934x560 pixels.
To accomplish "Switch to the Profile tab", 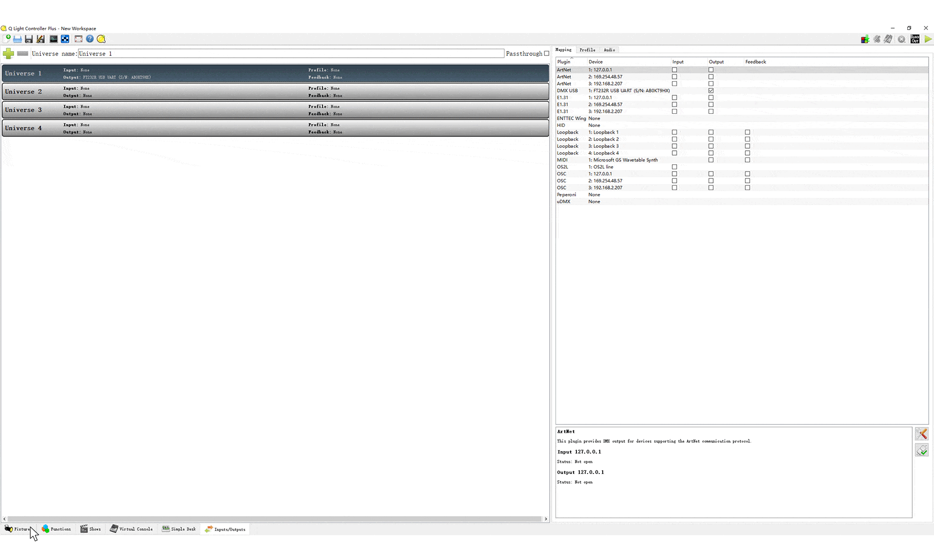I will pyautogui.click(x=587, y=50).
